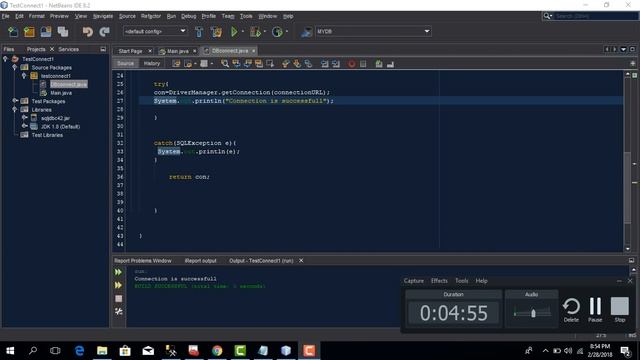Open Google Chrome from the taskbar
The image size is (640, 360).
[217, 351]
